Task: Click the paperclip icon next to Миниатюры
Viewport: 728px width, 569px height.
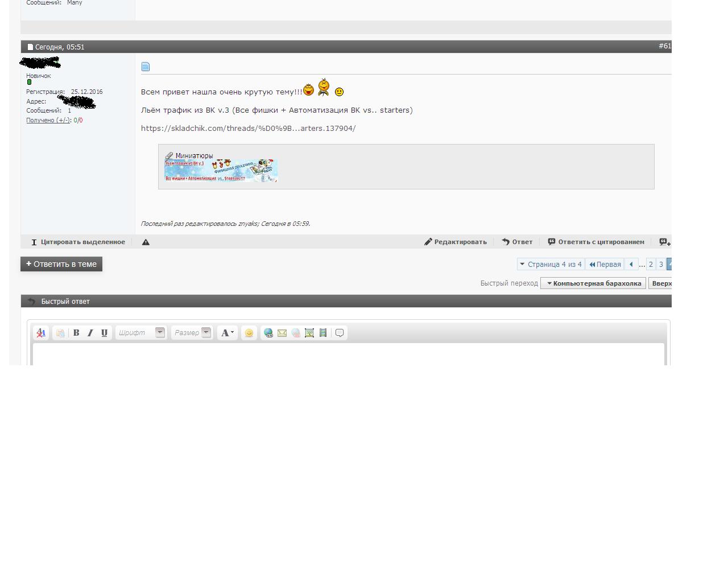Action: click(169, 155)
